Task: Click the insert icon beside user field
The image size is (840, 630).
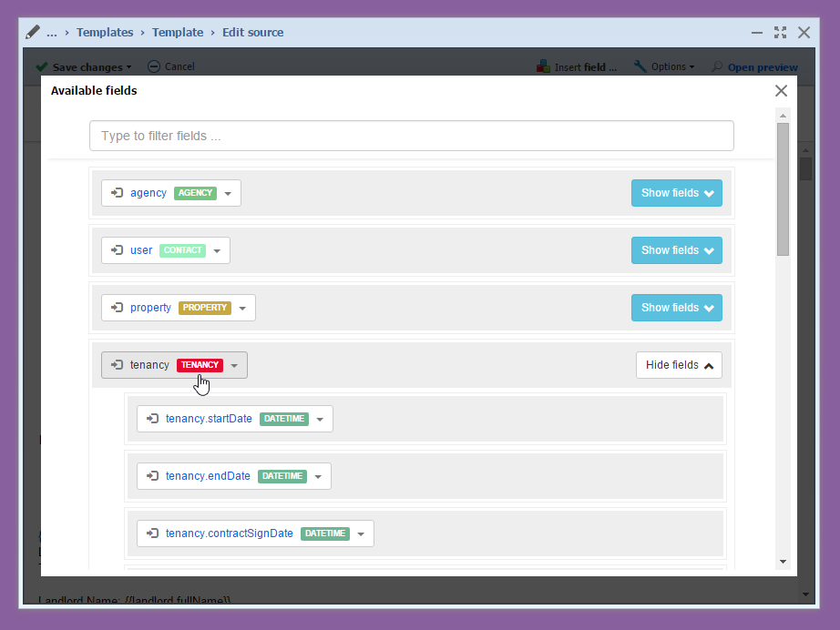Action: 117,250
